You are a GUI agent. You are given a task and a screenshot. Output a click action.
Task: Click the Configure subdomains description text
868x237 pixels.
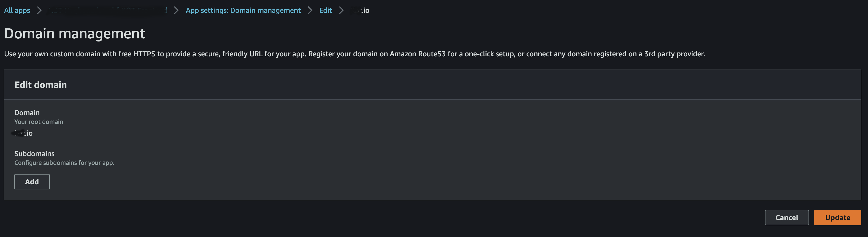click(64, 163)
